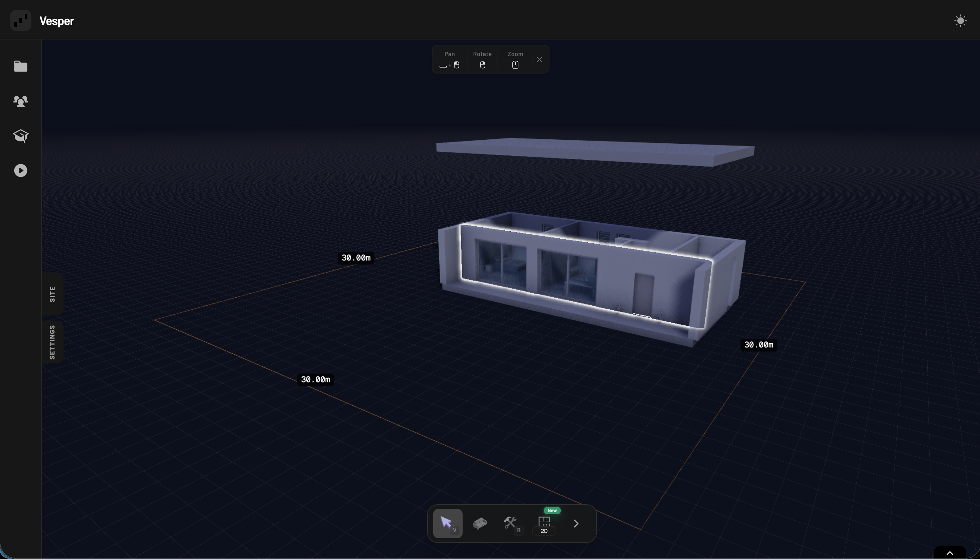Open the SETTINGS side tab
Viewport: 980px width, 559px height.
coord(52,342)
